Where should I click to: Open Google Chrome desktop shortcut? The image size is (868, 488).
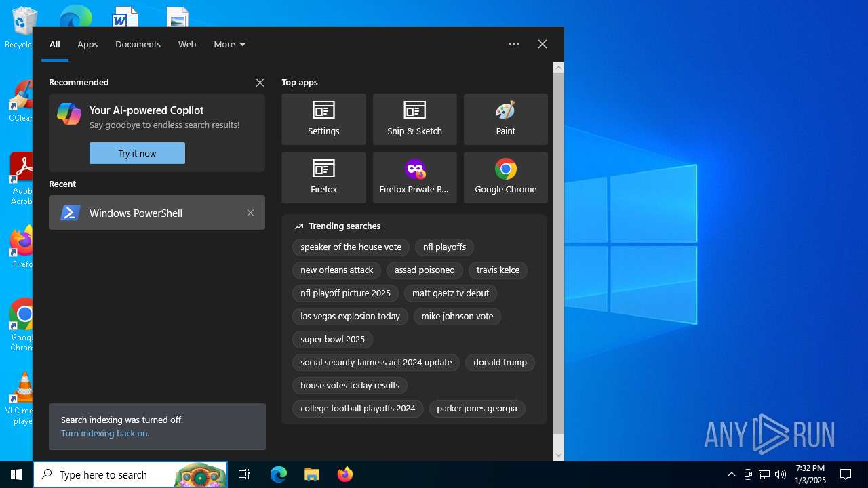coord(22,325)
